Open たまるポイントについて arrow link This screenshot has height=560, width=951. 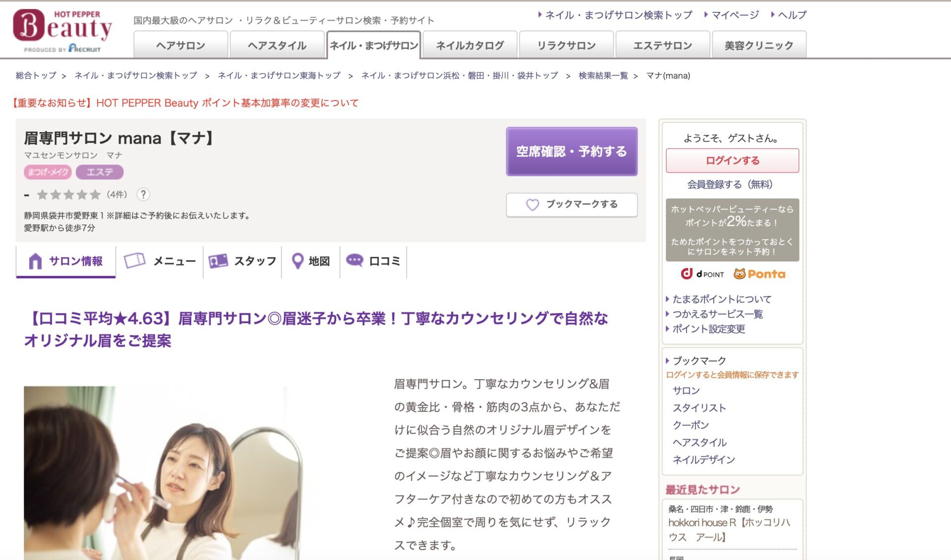point(668,299)
